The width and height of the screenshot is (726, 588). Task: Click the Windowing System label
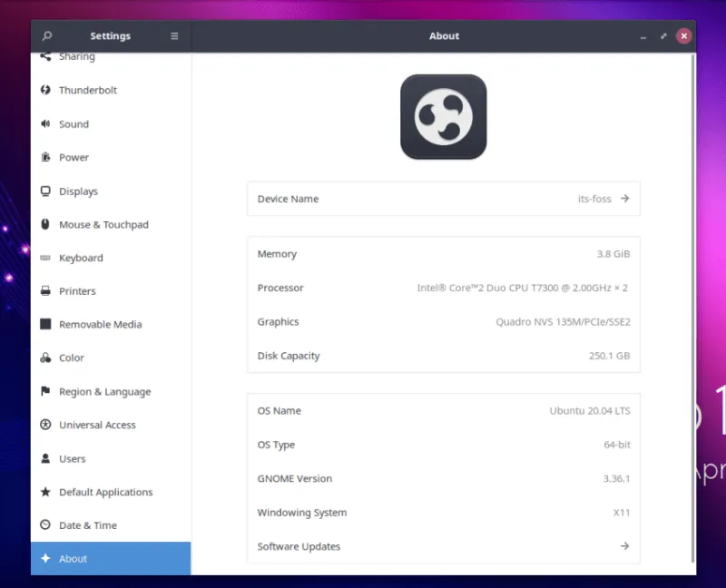tap(302, 513)
